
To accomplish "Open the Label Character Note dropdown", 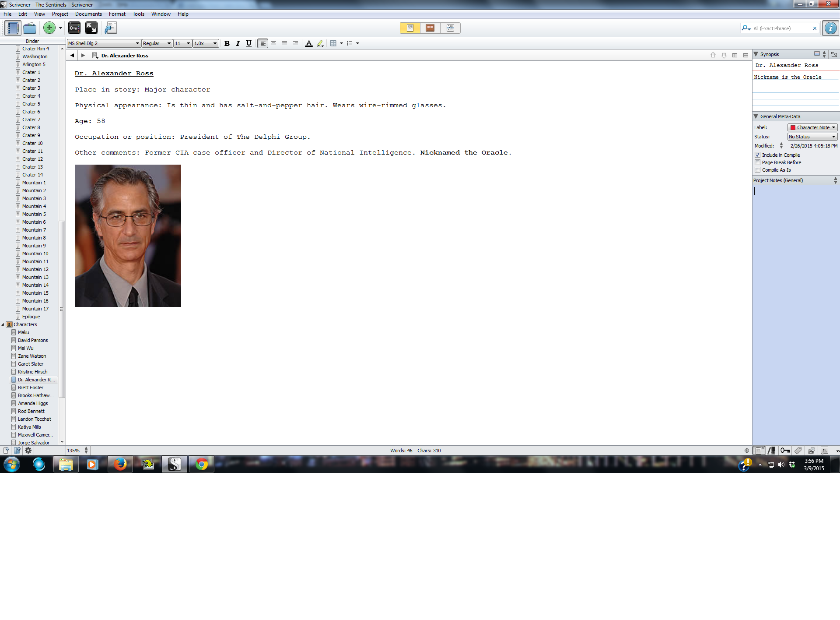I will [812, 127].
